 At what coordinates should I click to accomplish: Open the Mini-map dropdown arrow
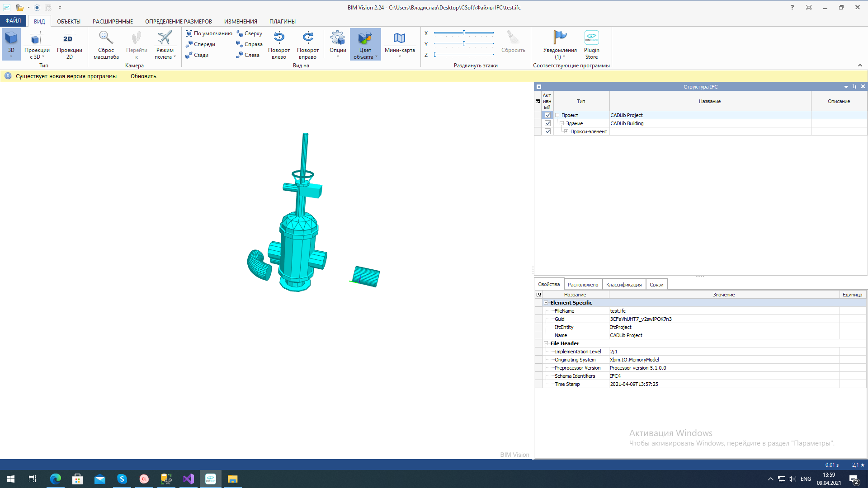point(400,56)
